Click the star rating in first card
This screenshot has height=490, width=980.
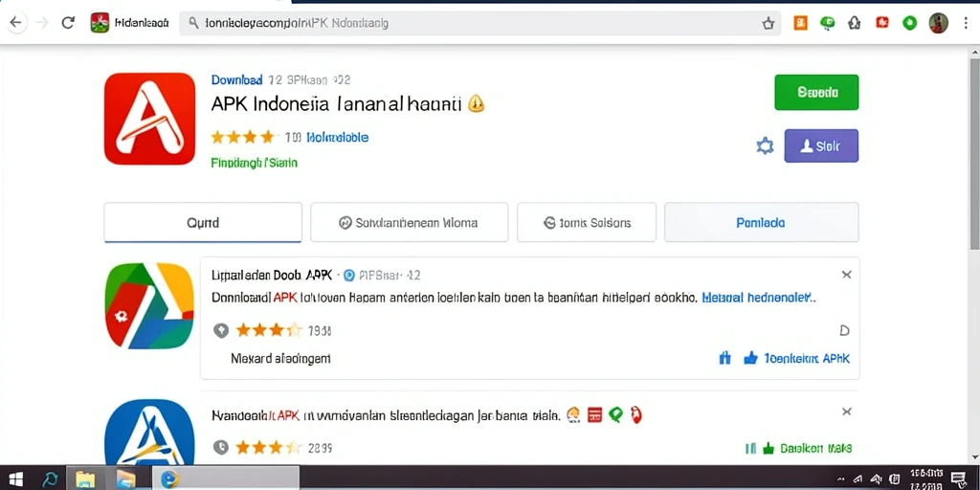pos(269,330)
